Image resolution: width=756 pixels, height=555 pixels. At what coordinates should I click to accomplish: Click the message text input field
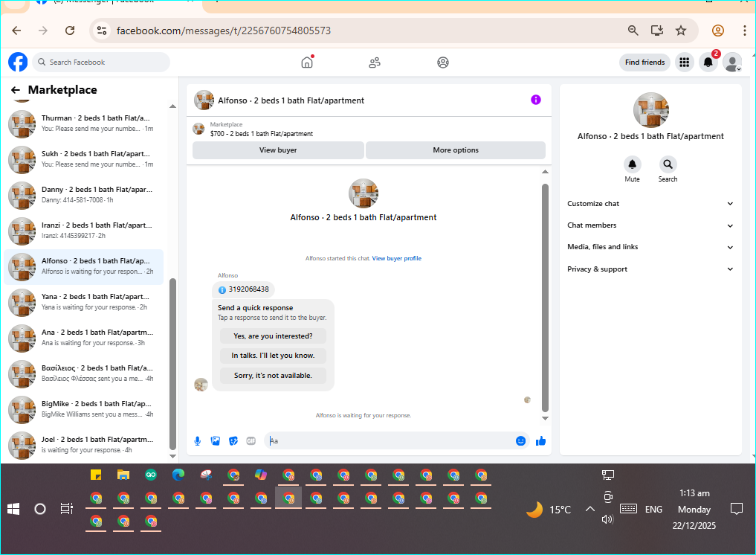(x=390, y=440)
